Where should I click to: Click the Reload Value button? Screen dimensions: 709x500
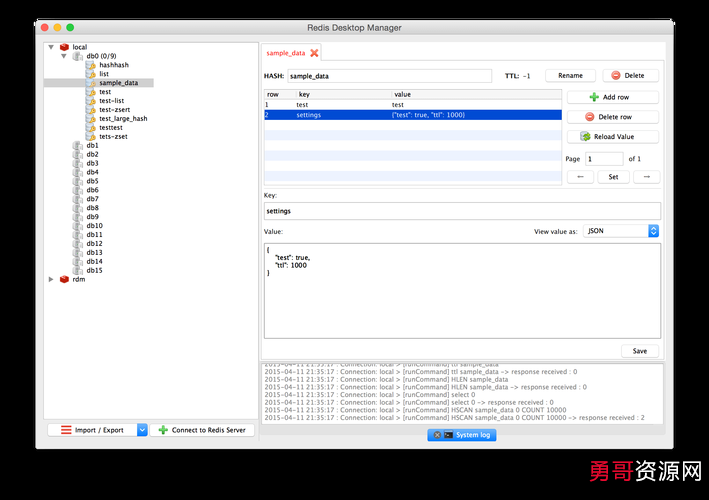point(612,137)
